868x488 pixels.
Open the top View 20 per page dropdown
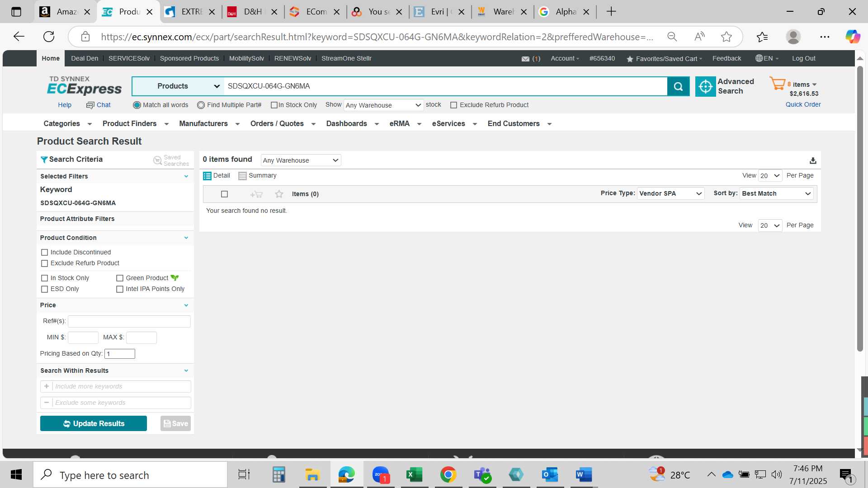pyautogui.click(x=770, y=176)
